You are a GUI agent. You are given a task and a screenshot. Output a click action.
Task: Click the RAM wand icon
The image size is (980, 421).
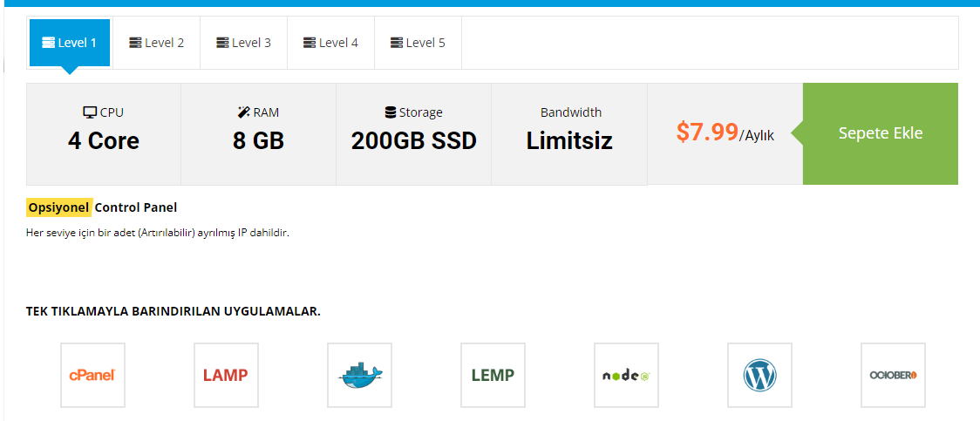click(244, 112)
